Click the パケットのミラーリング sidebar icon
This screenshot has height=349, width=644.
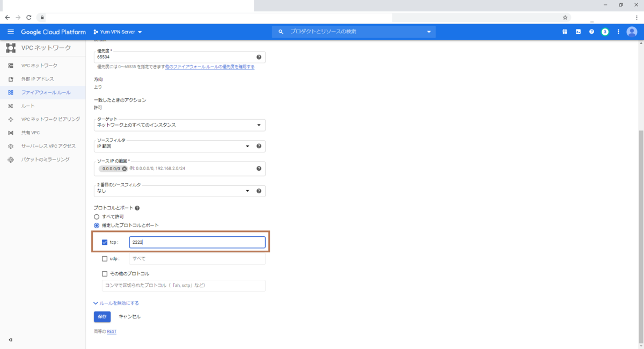click(x=10, y=159)
